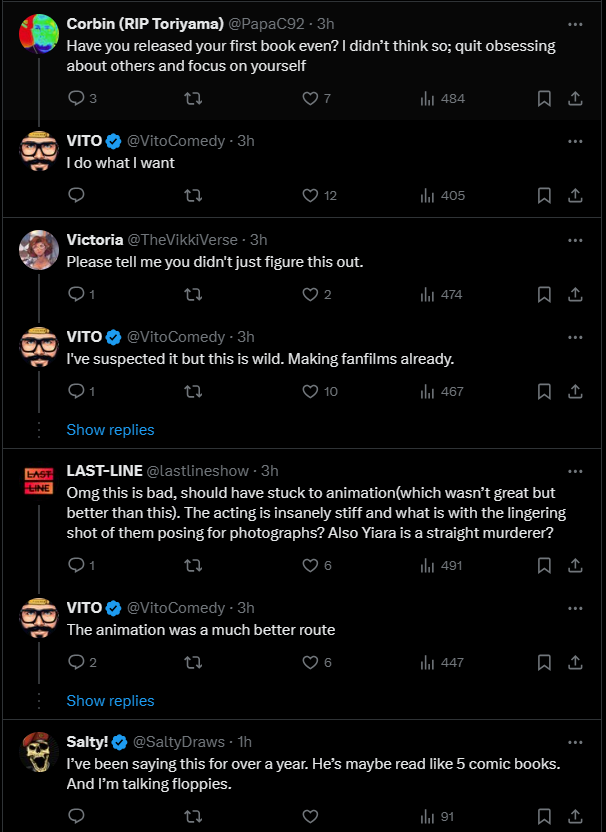
Task: Show replies under VITO's fanfilms tweet
Action: [x=110, y=430]
